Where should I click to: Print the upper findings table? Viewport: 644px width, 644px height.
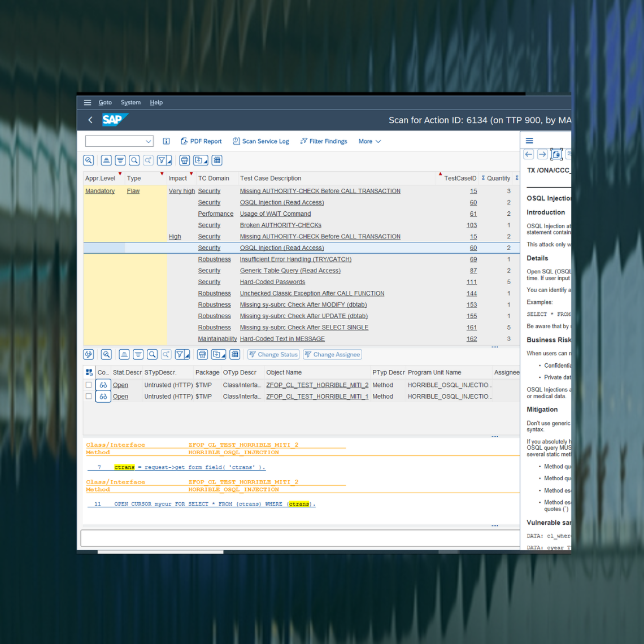tap(185, 160)
